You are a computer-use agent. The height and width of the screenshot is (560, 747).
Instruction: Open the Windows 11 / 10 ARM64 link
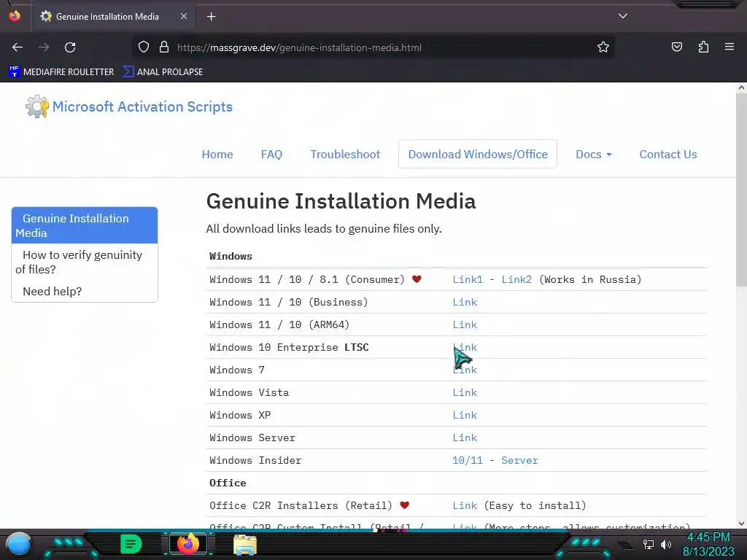point(465,324)
